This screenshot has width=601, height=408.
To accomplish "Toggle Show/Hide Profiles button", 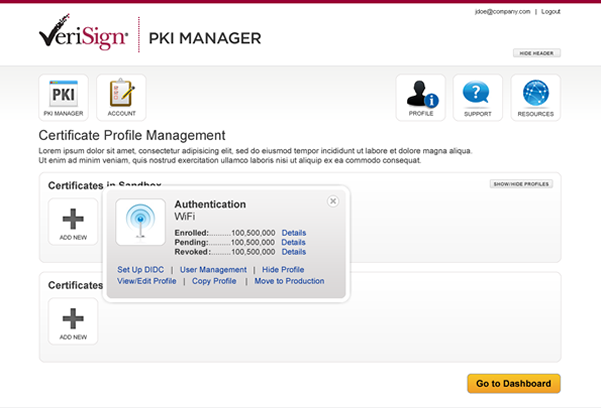I will coord(520,184).
